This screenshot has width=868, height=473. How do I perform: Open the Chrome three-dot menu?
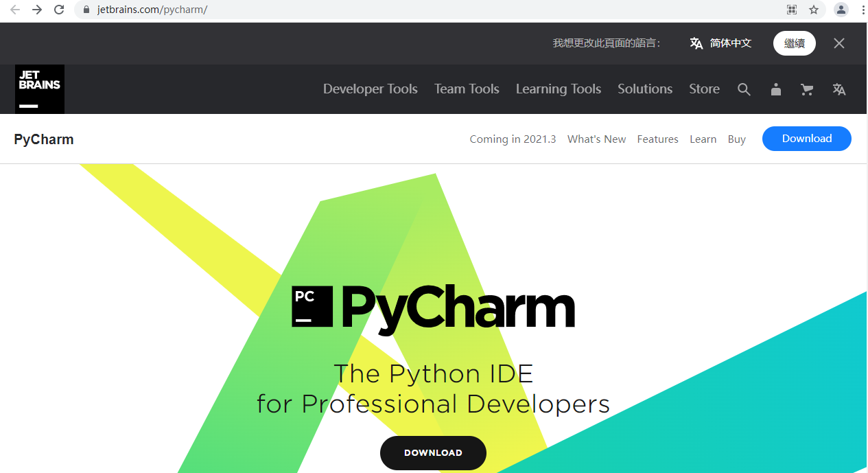point(863,10)
